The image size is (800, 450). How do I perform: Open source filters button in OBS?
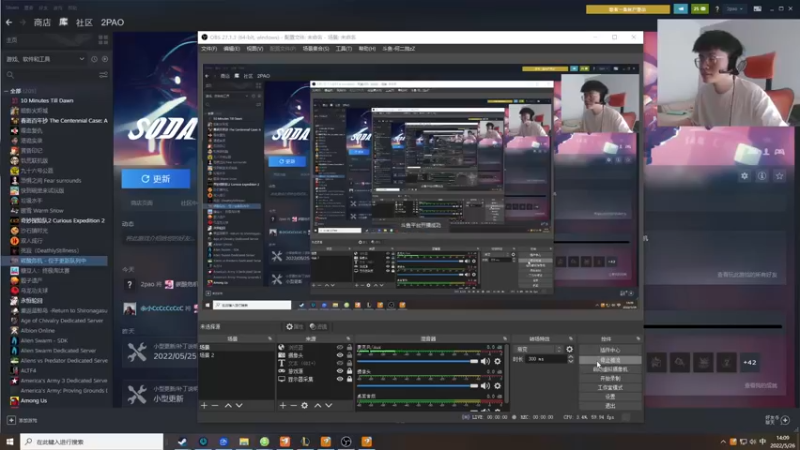tap(318, 327)
